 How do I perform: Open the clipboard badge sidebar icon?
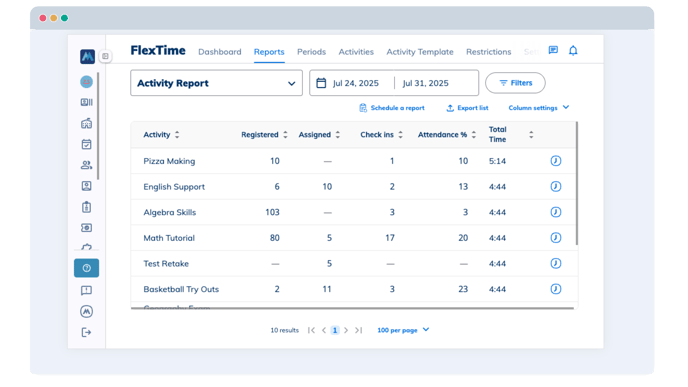86,207
